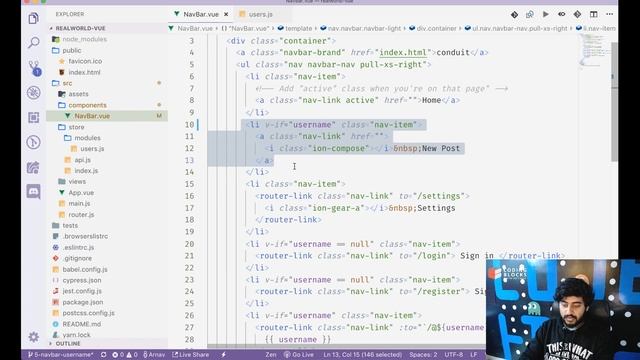Click the eye-like toggle icon in editor toolbar
640x360 pixels.
(x=562, y=14)
